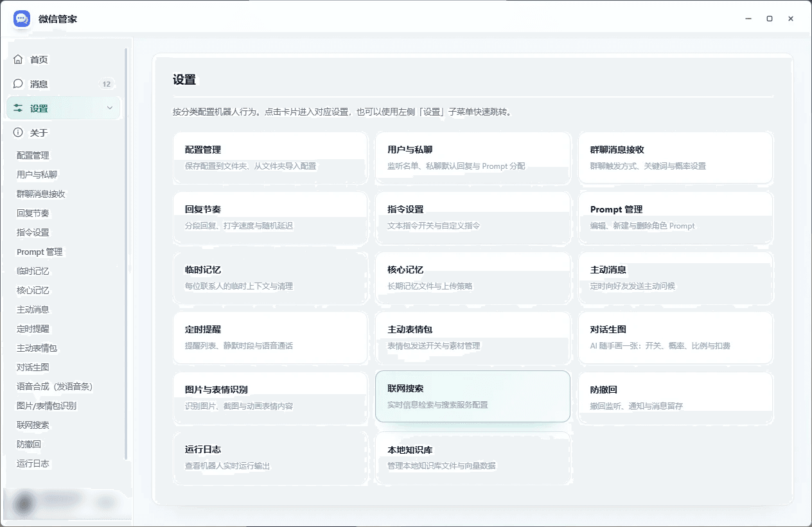Image resolution: width=812 pixels, height=527 pixels.
Task: Open 消息 in the sidebar
Action: [64, 83]
